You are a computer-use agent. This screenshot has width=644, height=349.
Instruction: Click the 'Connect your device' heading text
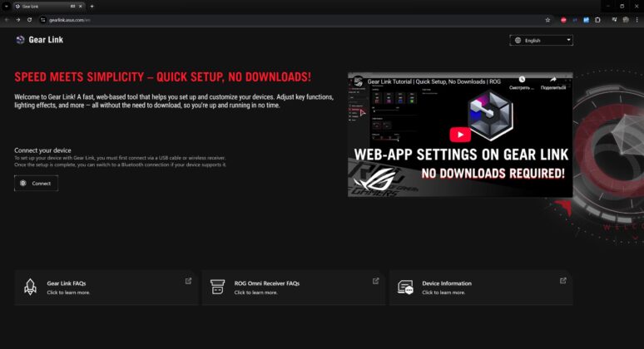pyautogui.click(x=42, y=150)
